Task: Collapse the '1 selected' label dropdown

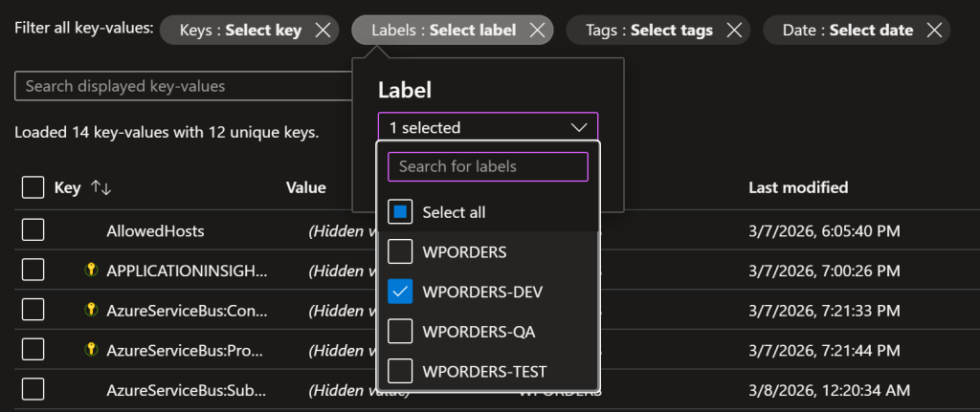Action: pyautogui.click(x=487, y=127)
